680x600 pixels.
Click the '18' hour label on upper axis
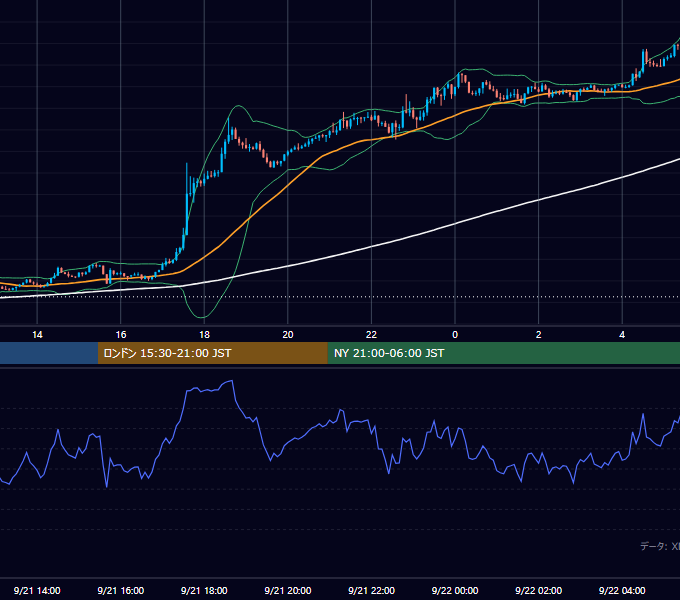coord(204,335)
